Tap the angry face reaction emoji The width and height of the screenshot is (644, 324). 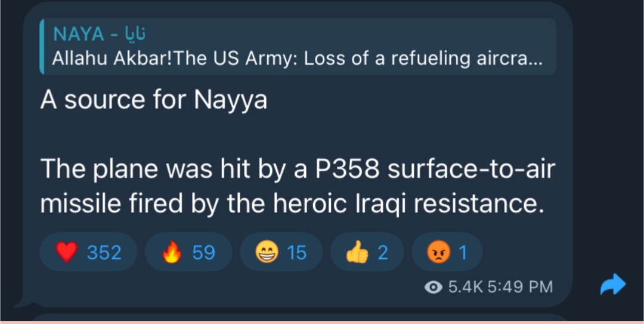pyautogui.click(x=438, y=252)
